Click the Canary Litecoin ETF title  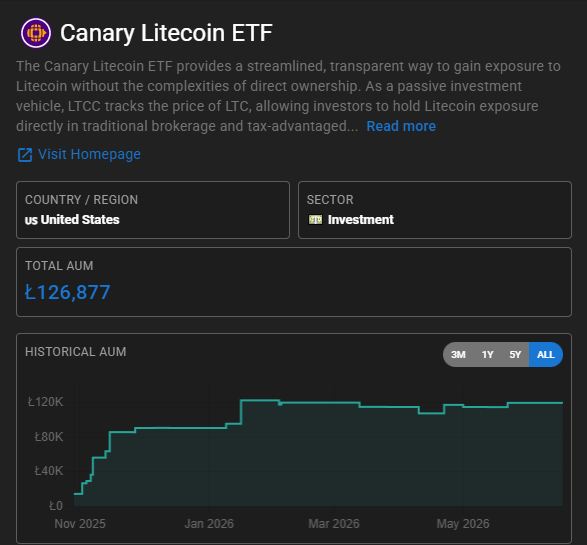coord(166,33)
